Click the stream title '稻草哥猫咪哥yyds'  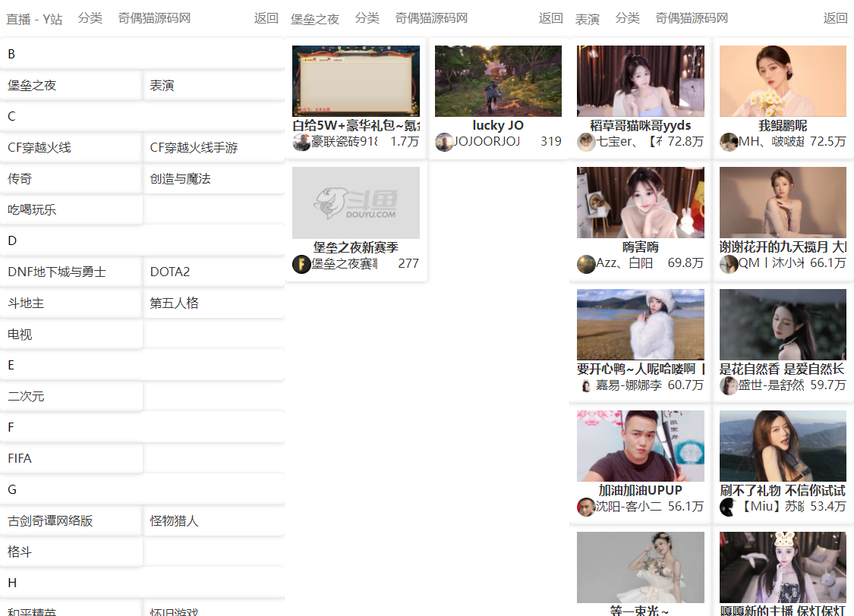click(641, 126)
